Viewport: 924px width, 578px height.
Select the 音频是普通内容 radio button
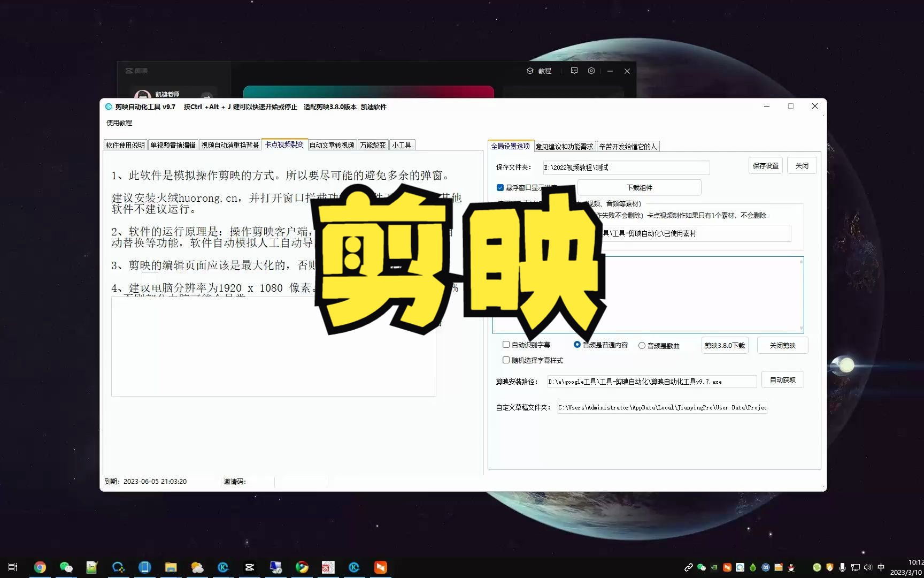click(577, 345)
